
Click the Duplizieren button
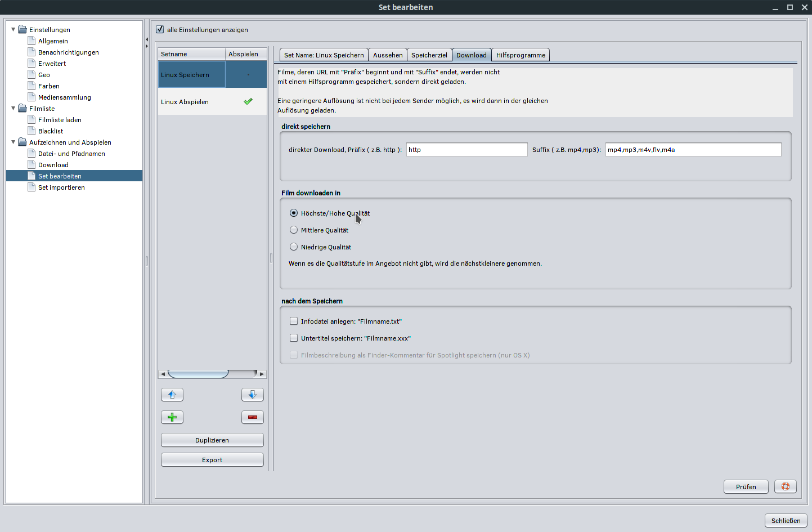[x=212, y=440]
